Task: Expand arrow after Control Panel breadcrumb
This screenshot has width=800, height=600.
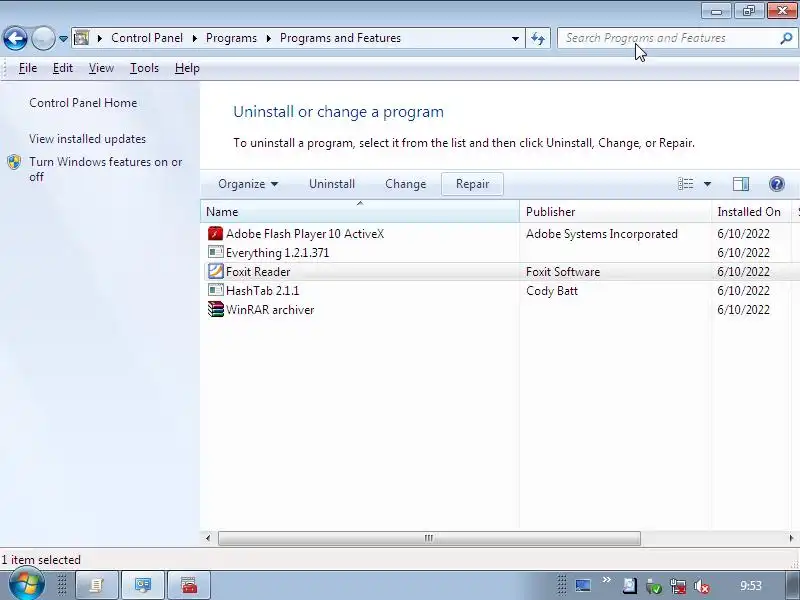Action: coord(194,38)
